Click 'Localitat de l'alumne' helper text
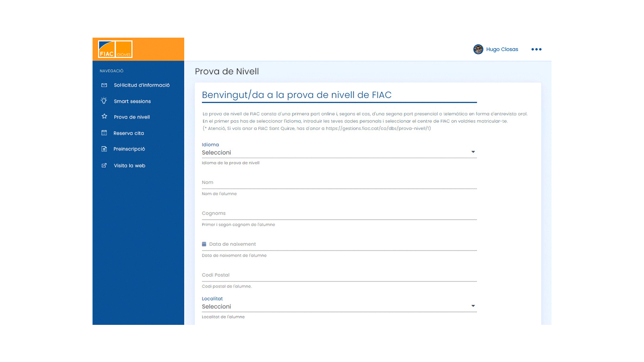644x362 pixels. (223, 317)
